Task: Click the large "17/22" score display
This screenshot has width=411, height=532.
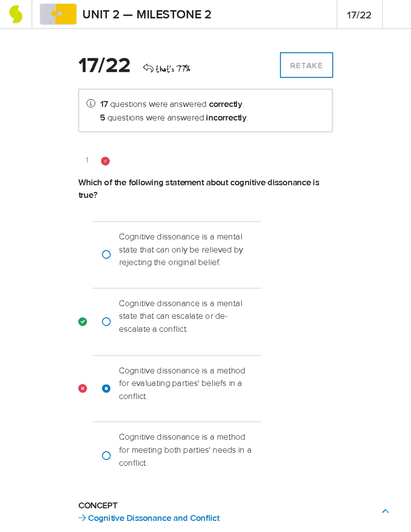Action: [104, 66]
